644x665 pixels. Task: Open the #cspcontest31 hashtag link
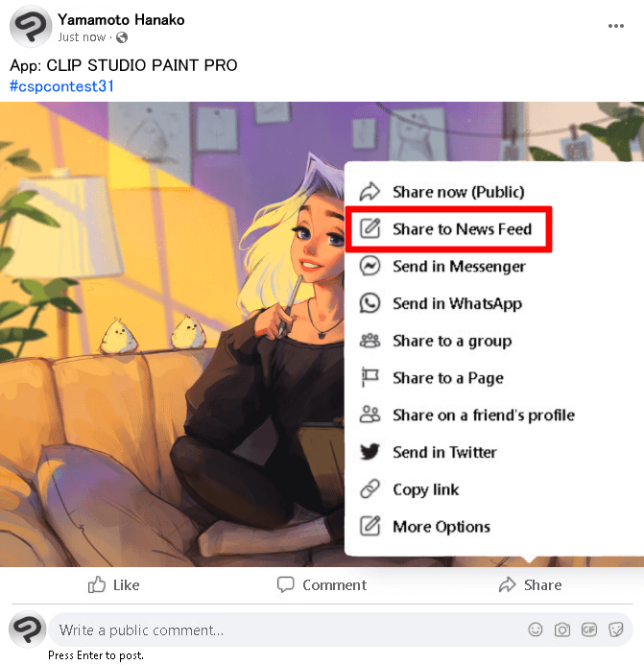pyautogui.click(x=62, y=86)
